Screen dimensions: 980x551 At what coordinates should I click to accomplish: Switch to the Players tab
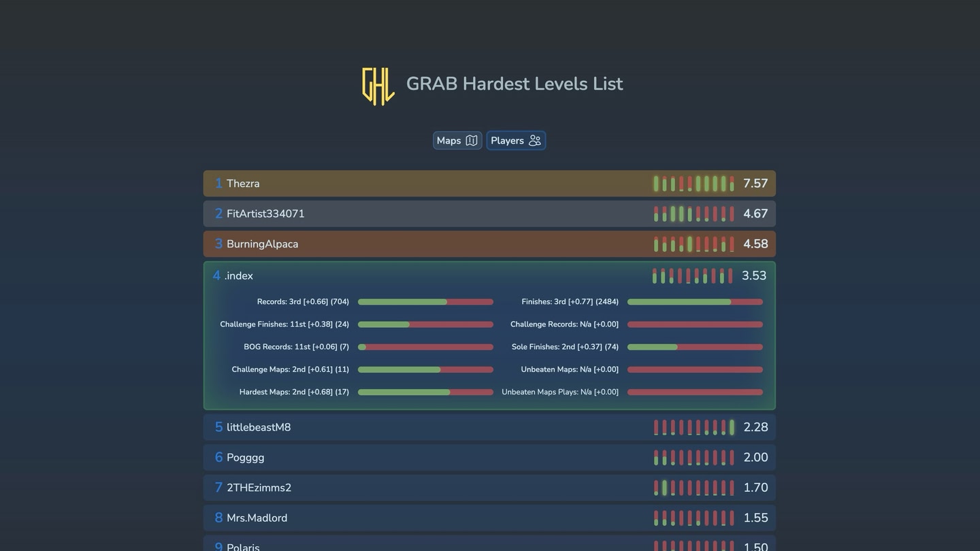tap(516, 141)
